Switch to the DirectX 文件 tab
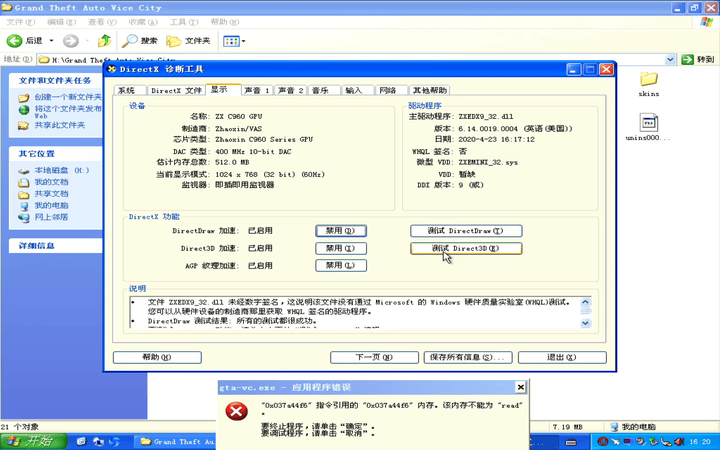Image resolution: width=720 pixels, height=450 pixels. (x=176, y=90)
